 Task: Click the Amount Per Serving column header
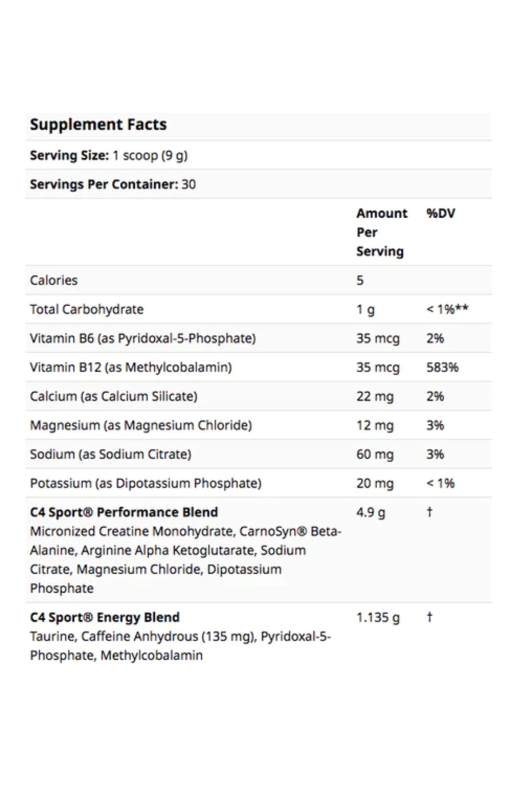[x=382, y=232]
